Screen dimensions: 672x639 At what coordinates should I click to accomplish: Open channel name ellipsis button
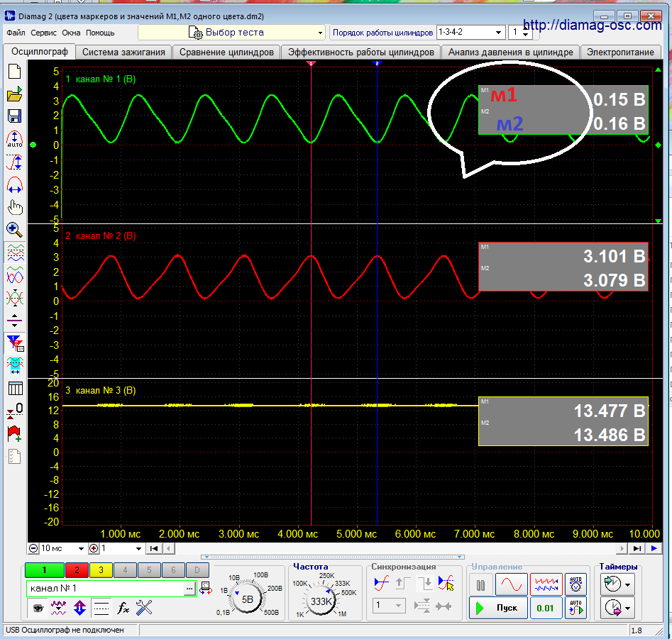pyautogui.click(x=189, y=589)
